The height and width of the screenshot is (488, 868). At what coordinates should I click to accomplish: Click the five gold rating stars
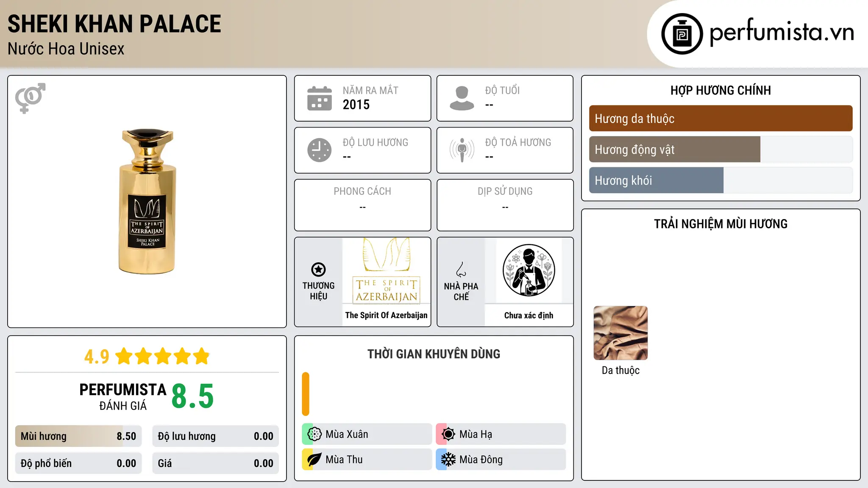163,356
